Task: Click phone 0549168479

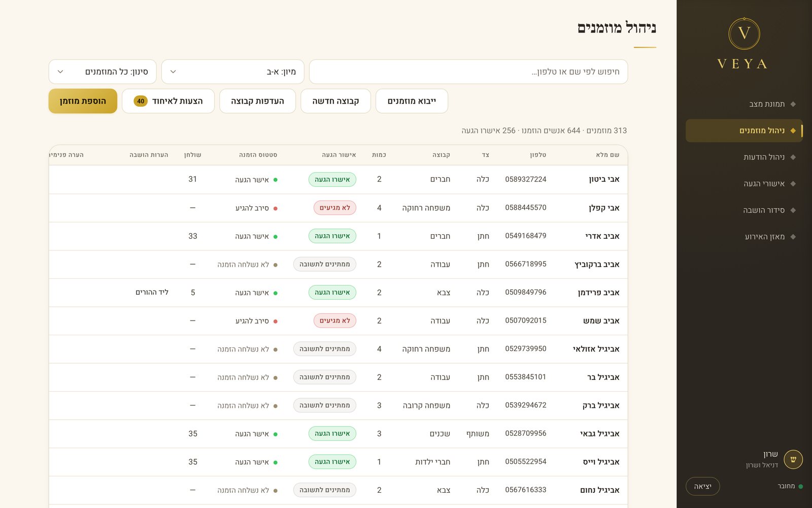Action: click(x=526, y=236)
